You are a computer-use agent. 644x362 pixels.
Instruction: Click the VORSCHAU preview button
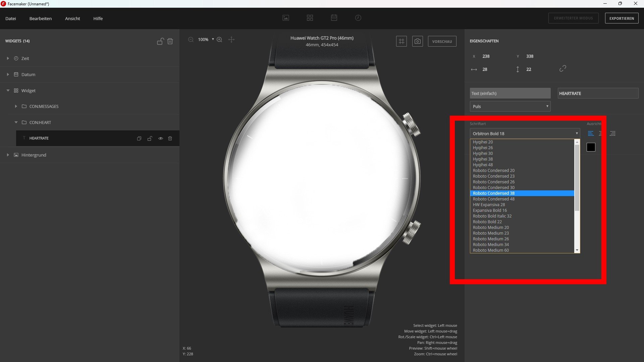click(442, 42)
